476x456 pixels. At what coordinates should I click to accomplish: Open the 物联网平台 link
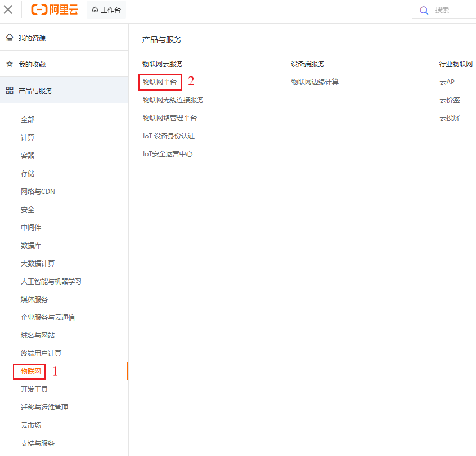160,82
